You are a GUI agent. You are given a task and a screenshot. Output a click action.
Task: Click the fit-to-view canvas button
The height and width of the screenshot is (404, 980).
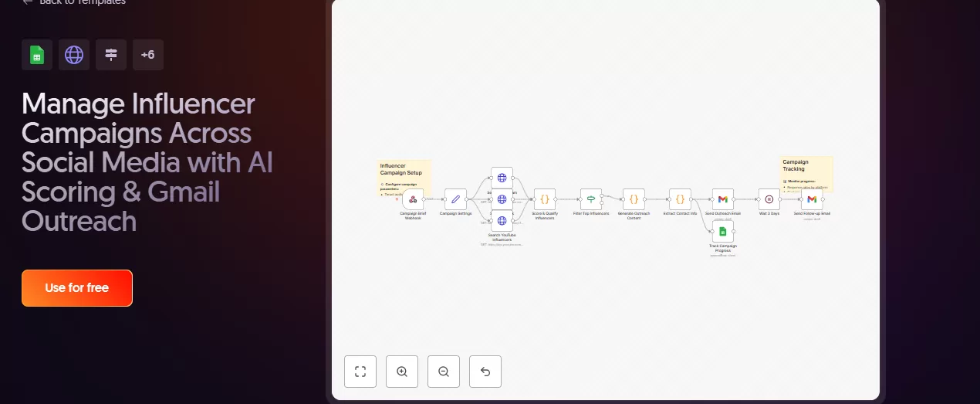(360, 372)
